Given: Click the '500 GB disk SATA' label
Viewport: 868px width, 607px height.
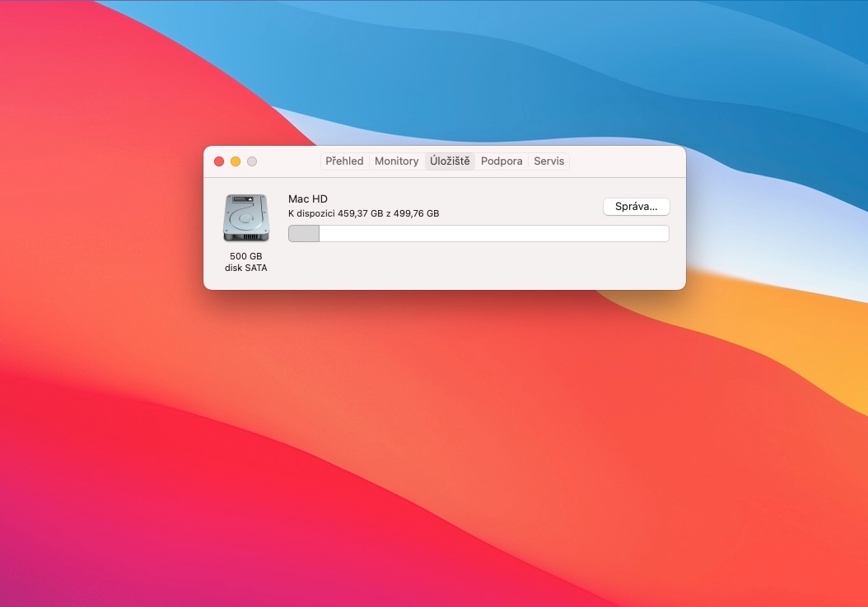Looking at the screenshot, I should (245, 261).
